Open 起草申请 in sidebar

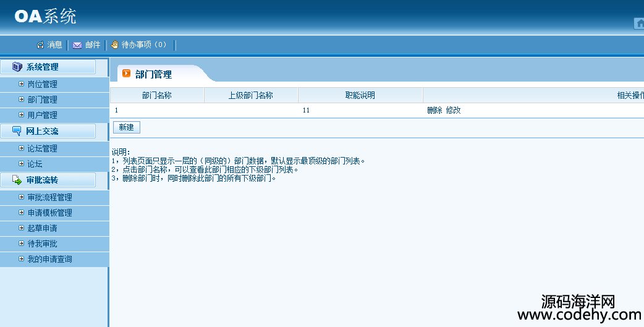point(42,228)
